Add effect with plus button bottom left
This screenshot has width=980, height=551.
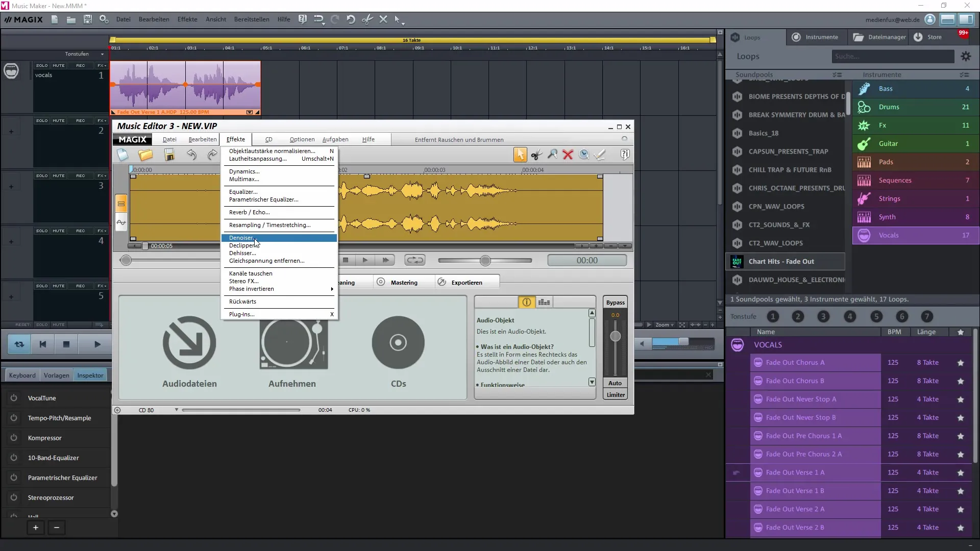(x=36, y=528)
